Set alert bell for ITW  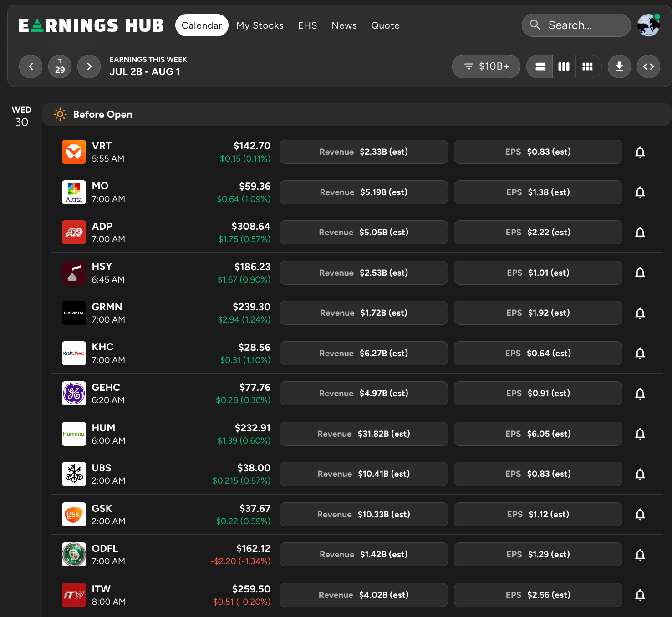(x=640, y=595)
